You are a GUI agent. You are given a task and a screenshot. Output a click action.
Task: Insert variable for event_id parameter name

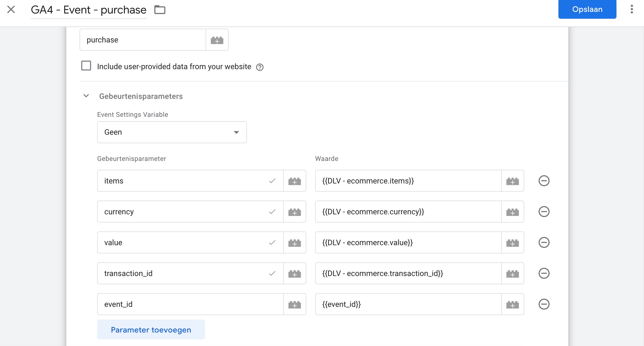coord(294,304)
